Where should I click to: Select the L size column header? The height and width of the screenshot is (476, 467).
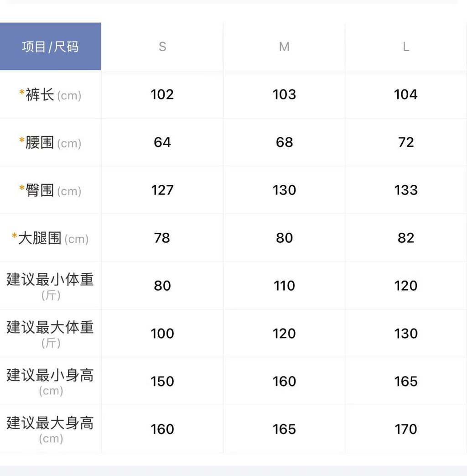[x=406, y=47]
